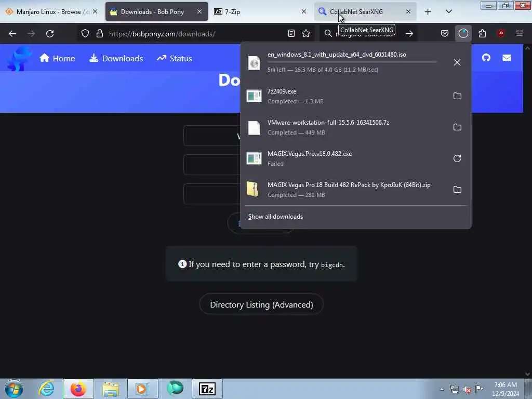Click the browser search box field

368,34
